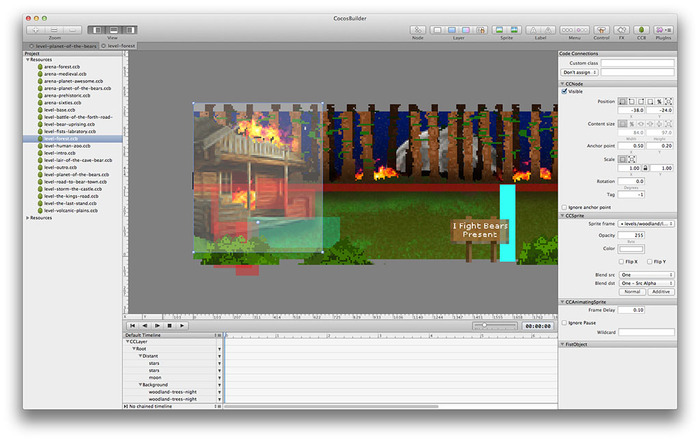Rewind timeline to the beginning
The height and width of the screenshot is (441, 700).
[x=132, y=325]
